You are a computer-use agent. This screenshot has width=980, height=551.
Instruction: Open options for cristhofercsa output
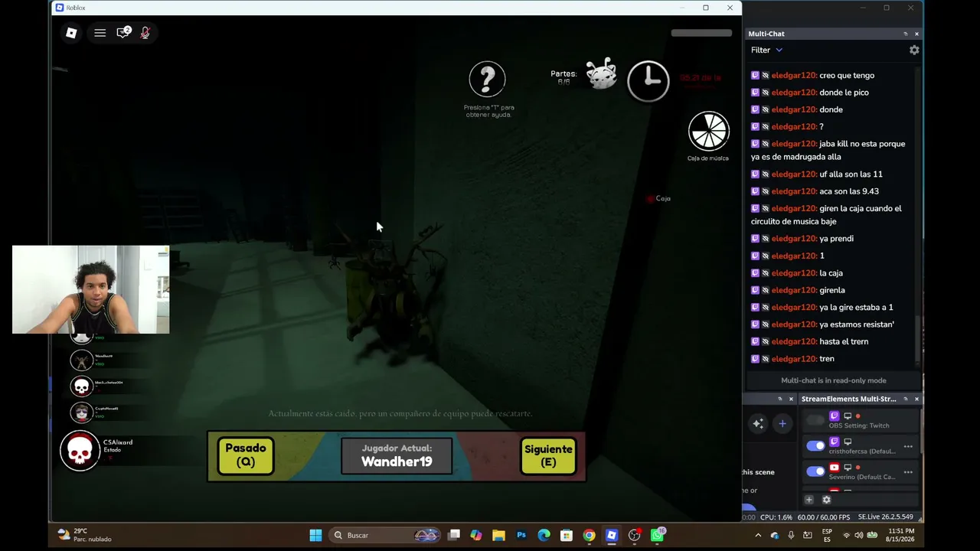(x=908, y=446)
